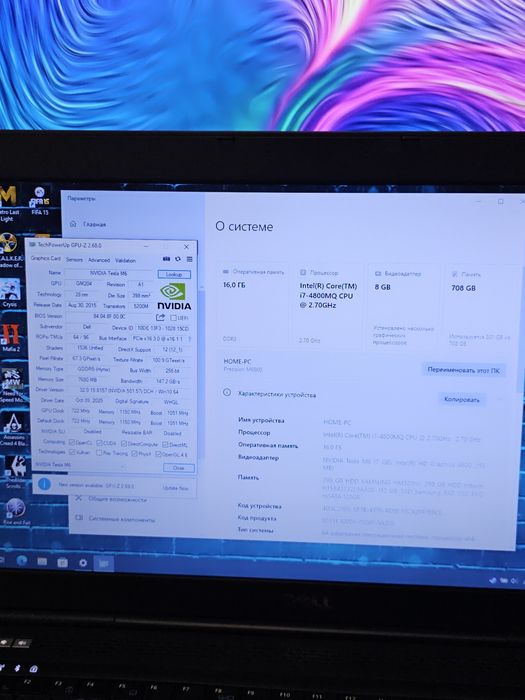Toggle DirectML checkbox

[x=165, y=445]
